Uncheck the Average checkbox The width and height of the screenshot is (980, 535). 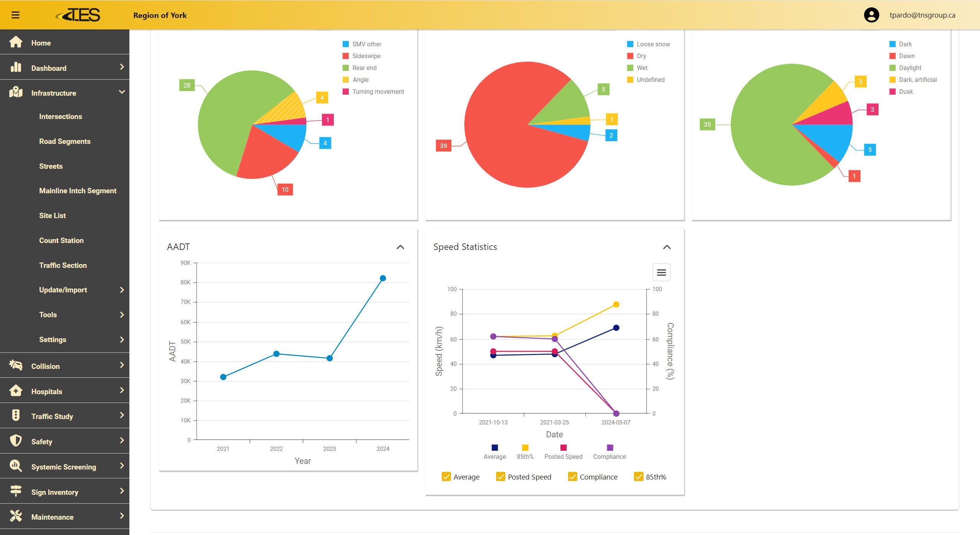tap(446, 476)
